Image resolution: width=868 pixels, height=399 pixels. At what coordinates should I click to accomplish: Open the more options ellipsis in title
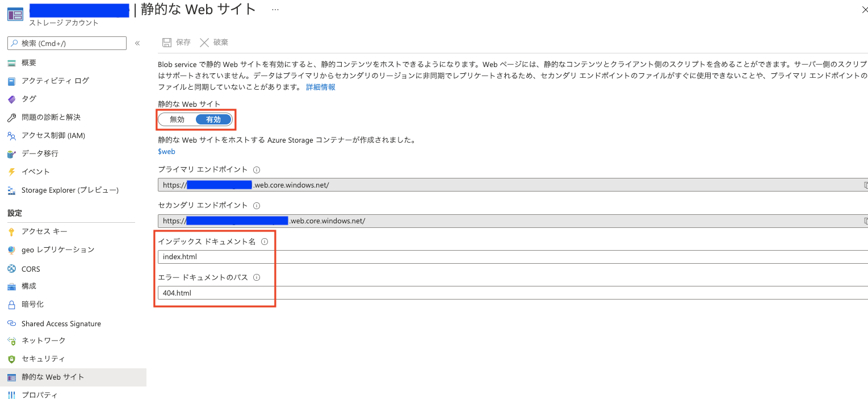275,10
